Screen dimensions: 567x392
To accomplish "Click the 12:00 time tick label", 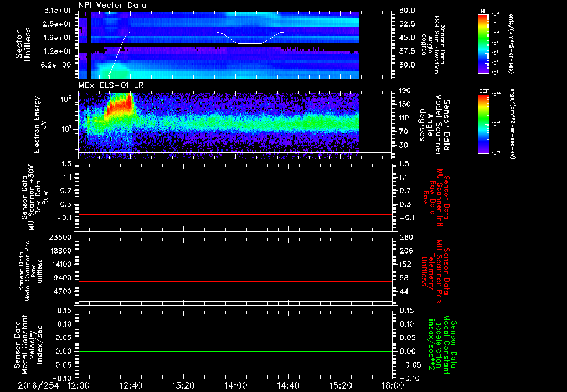I will coord(79,386).
